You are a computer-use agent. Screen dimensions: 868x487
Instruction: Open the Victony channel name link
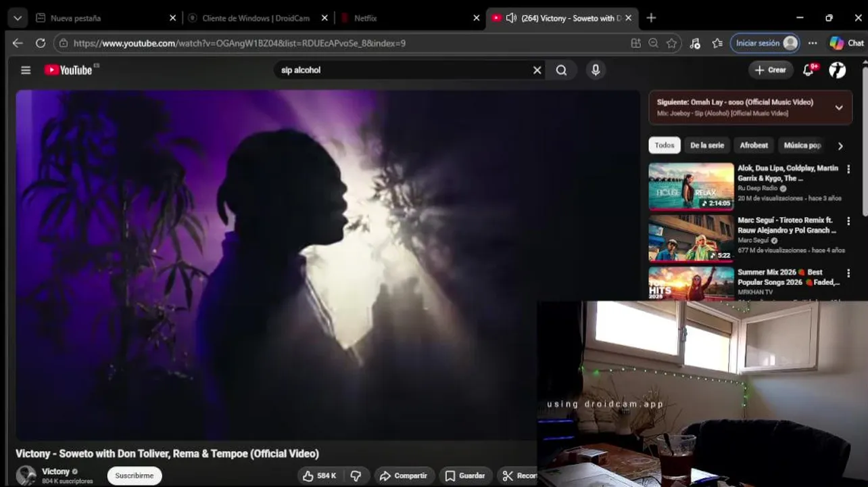point(55,471)
